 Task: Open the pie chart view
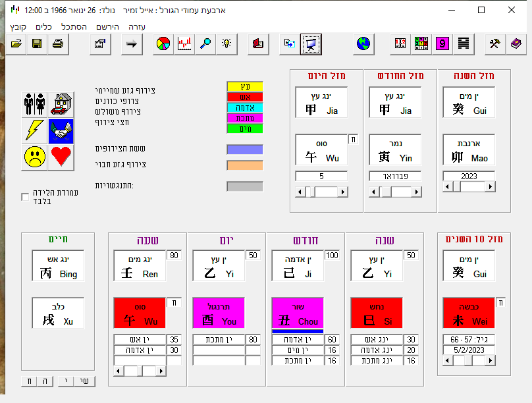tap(163, 44)
